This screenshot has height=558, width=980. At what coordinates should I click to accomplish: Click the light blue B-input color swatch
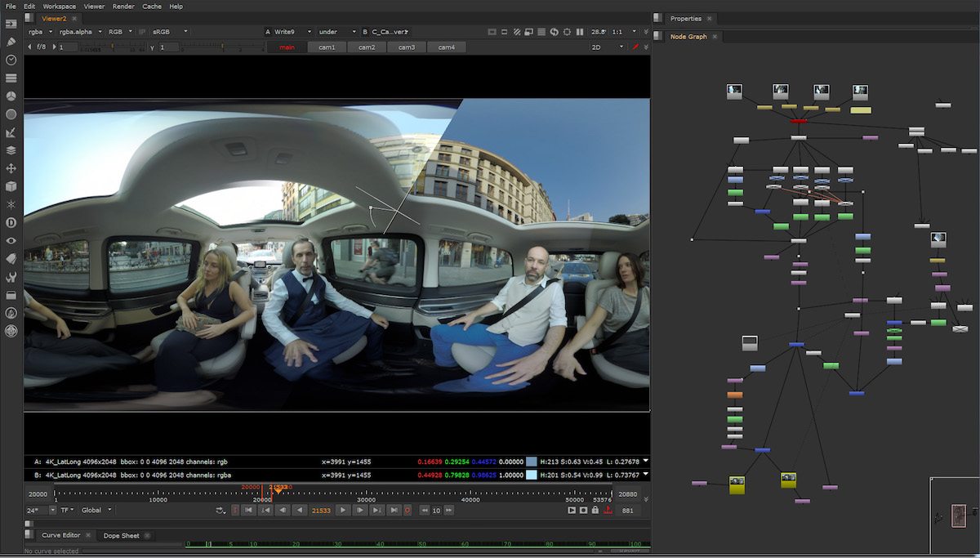(x=532, y=475)
